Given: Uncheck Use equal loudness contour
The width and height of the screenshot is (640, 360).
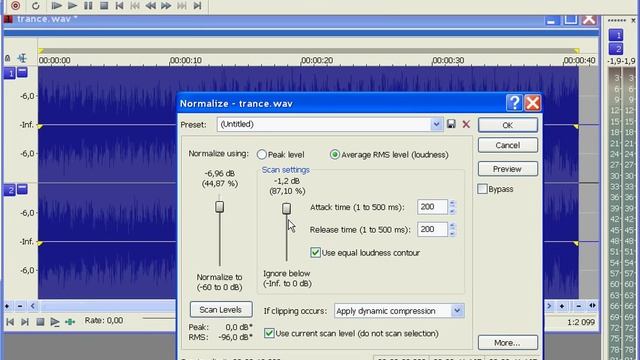Looking at the screenshot, I should point(315,253).
